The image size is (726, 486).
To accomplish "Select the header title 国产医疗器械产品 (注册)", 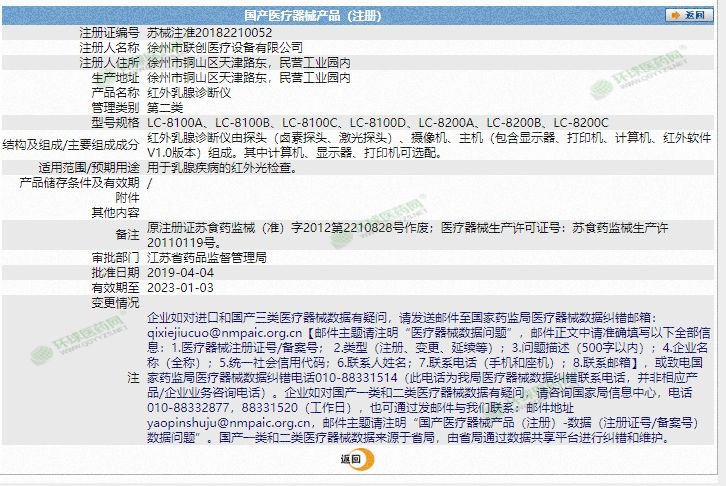I will coord(313,16).
